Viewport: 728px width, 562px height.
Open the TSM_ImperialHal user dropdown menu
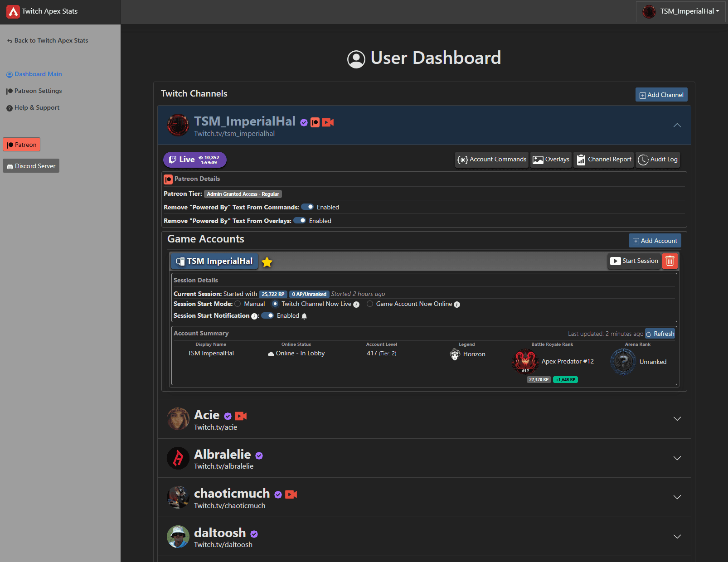click(x=681, y=11)
